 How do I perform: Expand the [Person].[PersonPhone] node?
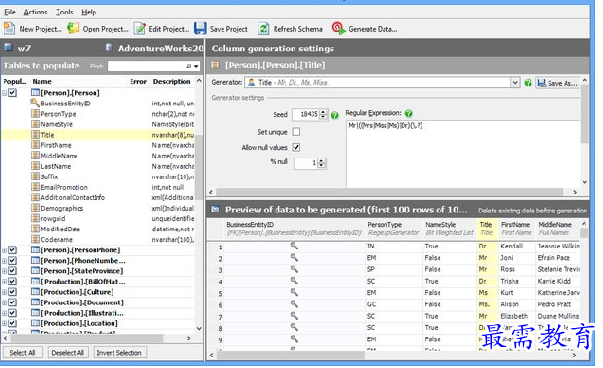click(x=4, y=250)
